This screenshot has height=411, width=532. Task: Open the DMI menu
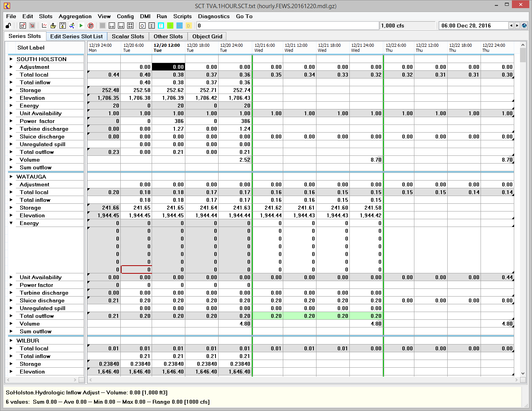point(145,16)
